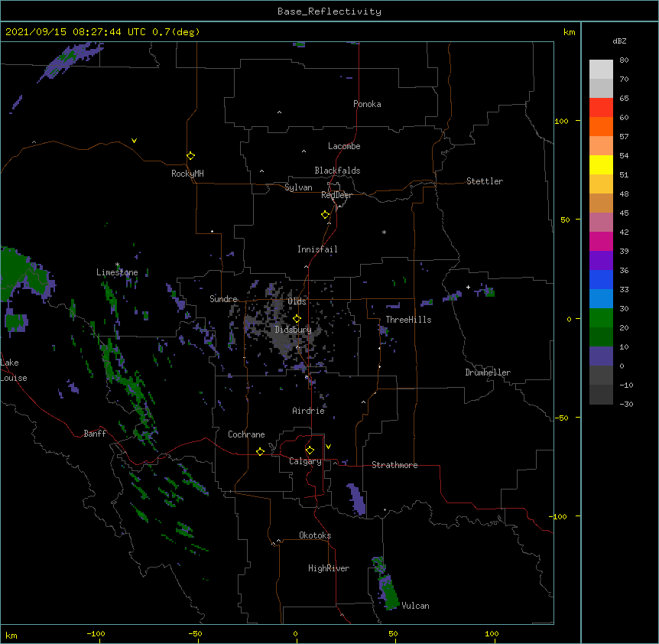This screenshot has width=659, height=644.
Task: Click the Sundre label
Action: pyautogui.click(x=223, y=299)
